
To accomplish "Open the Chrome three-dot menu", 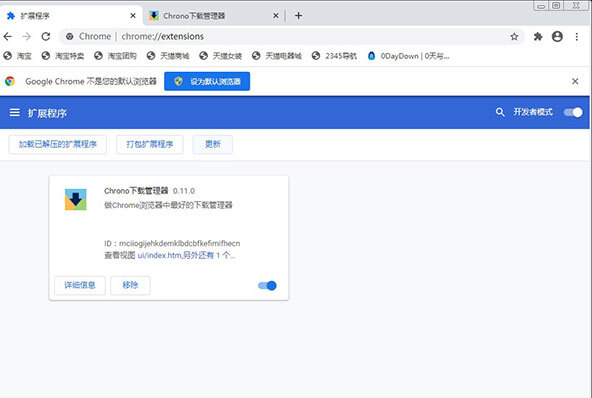I will coord(577,37).
